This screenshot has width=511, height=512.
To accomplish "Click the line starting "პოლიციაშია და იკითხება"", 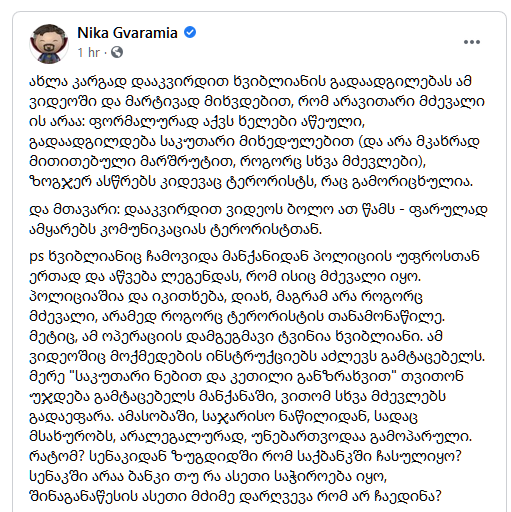I will point(226,297).
